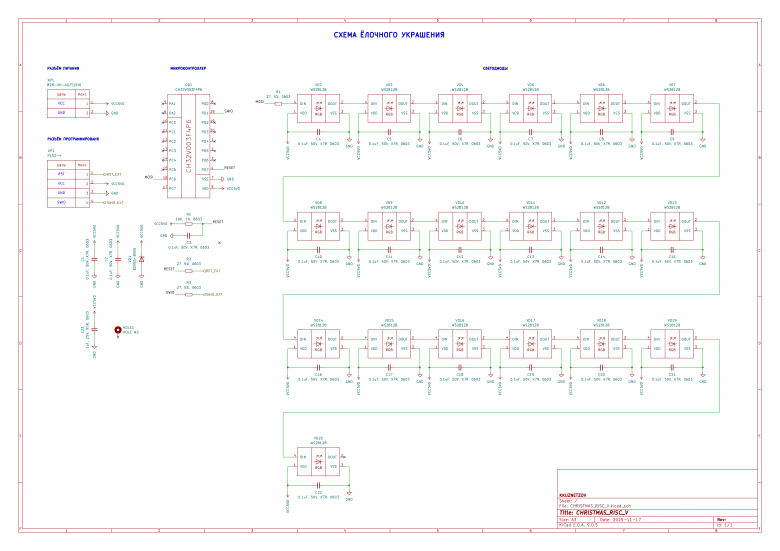Image resolution: width=780 pixels, height=551 pixels.
Task: Select the VD7 LED in top row
Action: click(672, 108)
